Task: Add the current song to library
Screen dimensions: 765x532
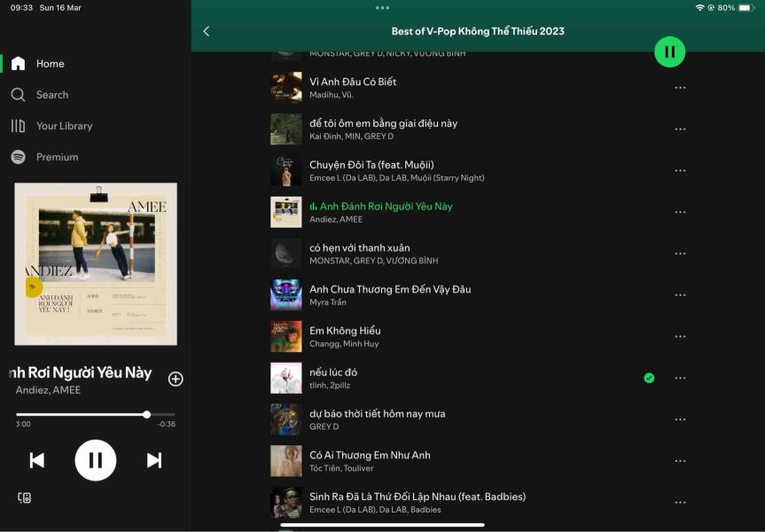Action: pos(176,379)
